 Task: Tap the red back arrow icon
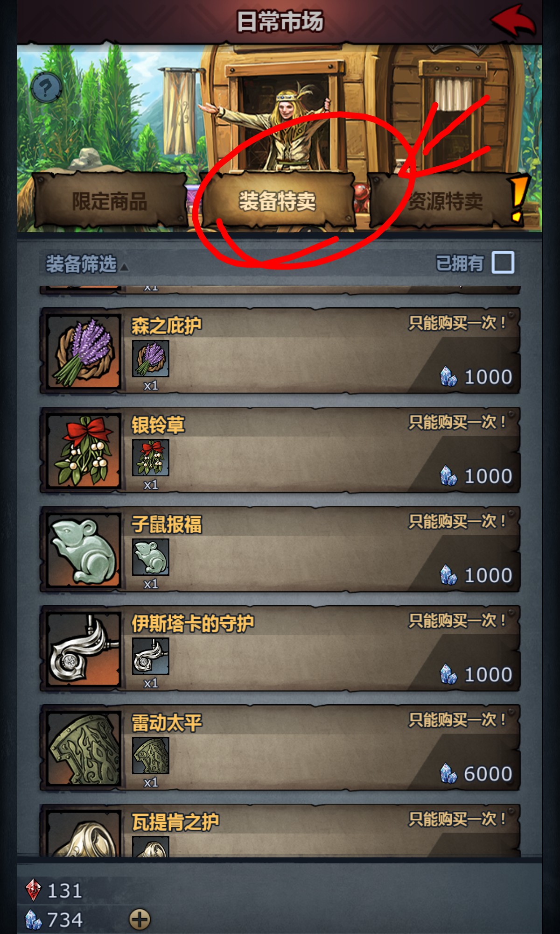pyautogui.click(x=513, y=21)
